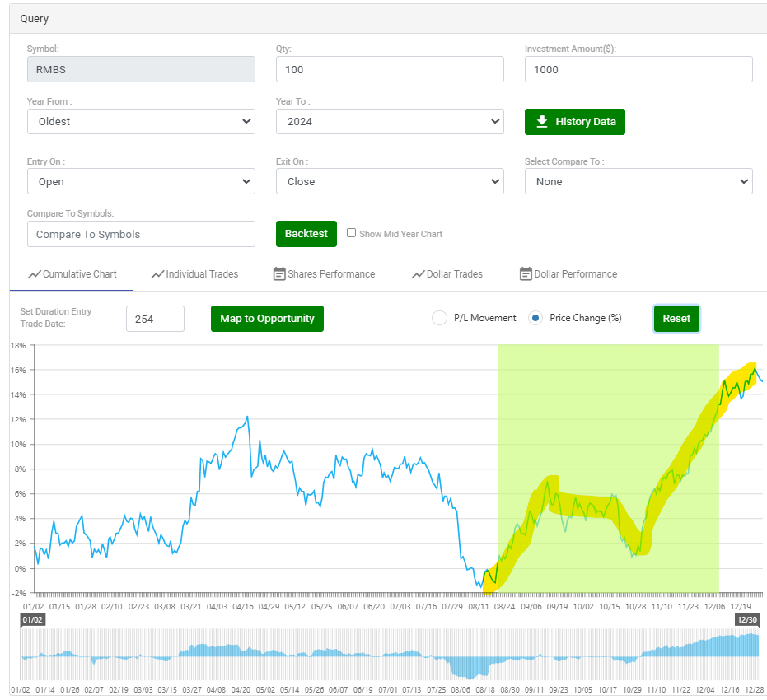Click the Query panel header text

(35, 19)
